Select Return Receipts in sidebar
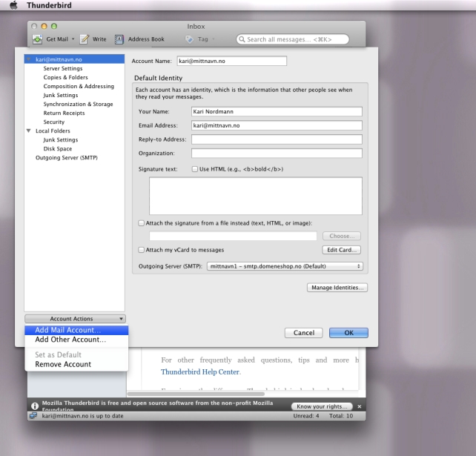Screen dimensions: 476x456 (64, 113)
